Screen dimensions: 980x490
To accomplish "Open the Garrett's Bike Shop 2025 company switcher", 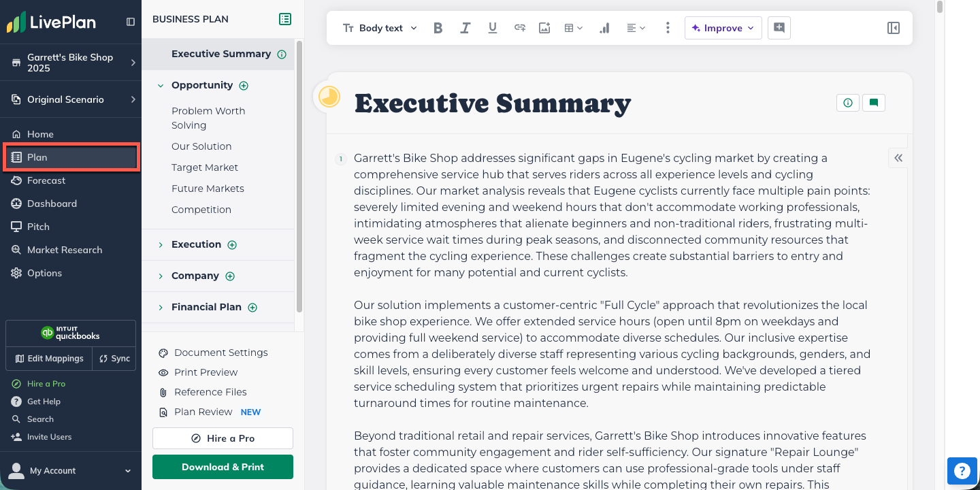I will tap(71, 63).
